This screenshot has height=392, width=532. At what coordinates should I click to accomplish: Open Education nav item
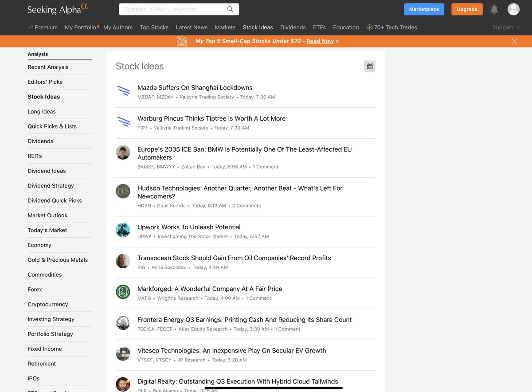tap(346, 27)
